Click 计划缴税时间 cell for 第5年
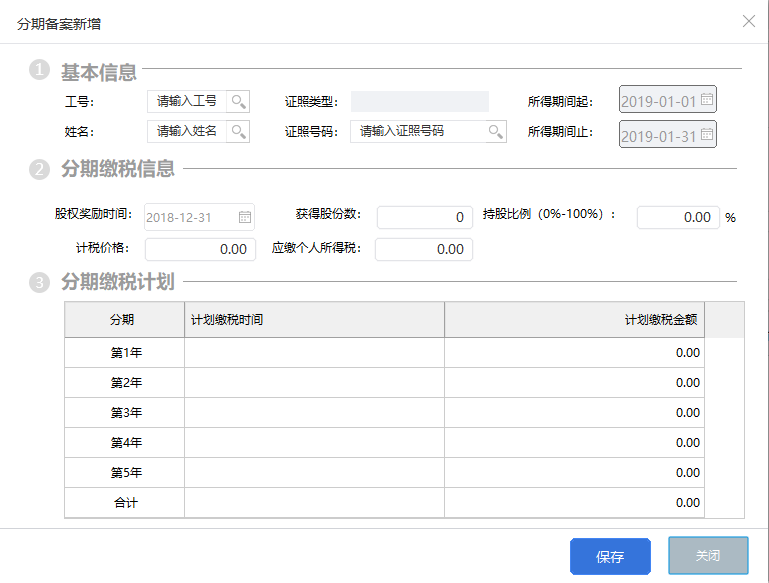The height and width of the screenshot is (583, 769). [x=314, y=472]
